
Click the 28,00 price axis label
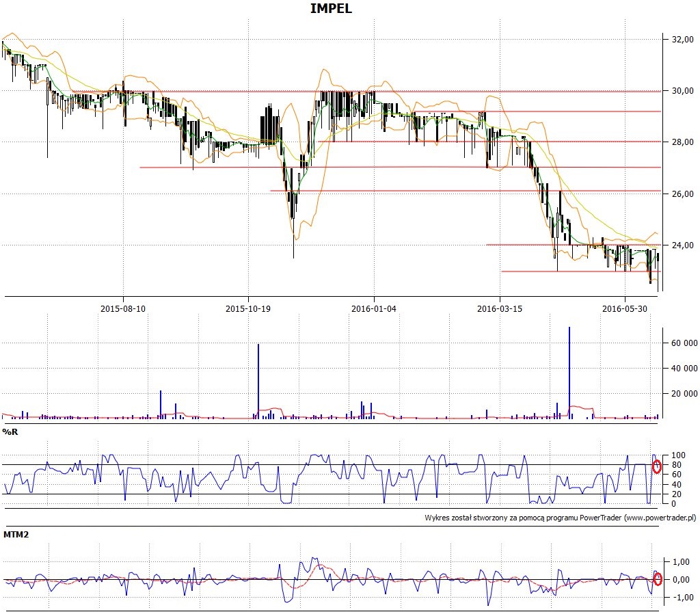(683, 142)
